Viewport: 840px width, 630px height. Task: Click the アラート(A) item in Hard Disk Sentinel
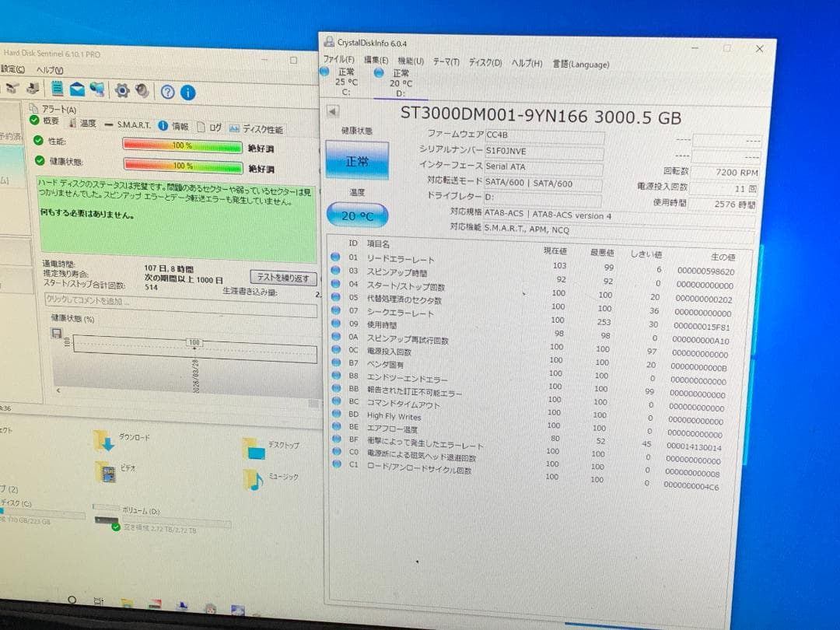[x=53, y=109]
